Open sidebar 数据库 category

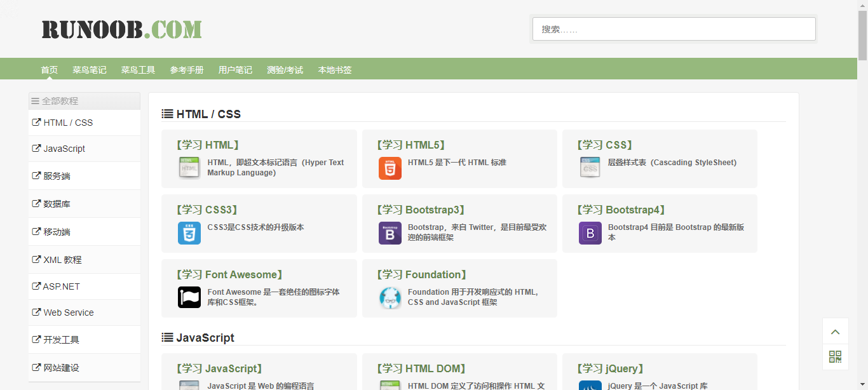pyautogui.click(x=85, y=204)
